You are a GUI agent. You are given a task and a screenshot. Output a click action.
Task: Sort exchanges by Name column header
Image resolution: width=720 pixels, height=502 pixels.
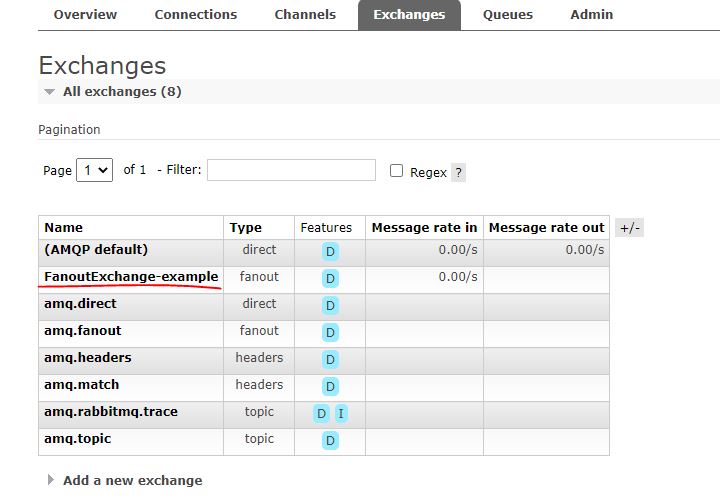click(64, 228)
